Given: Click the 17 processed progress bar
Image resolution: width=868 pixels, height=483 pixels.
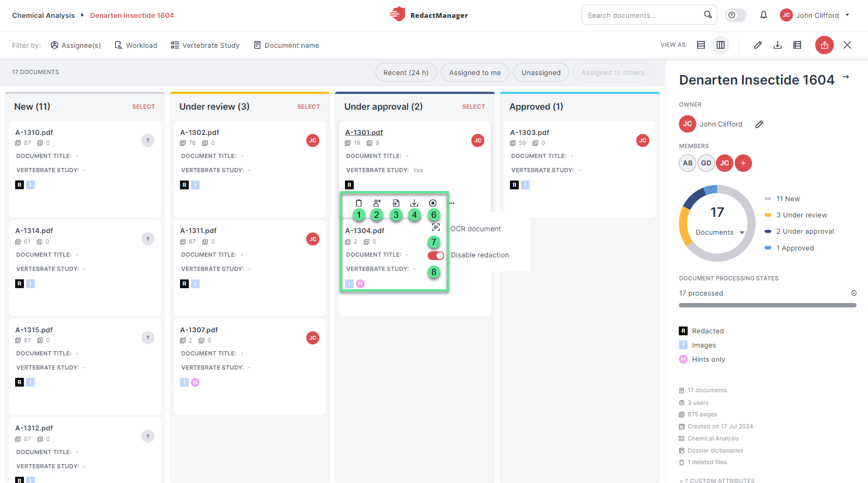Looking at the screenshot, I should [x=768, y=305].
